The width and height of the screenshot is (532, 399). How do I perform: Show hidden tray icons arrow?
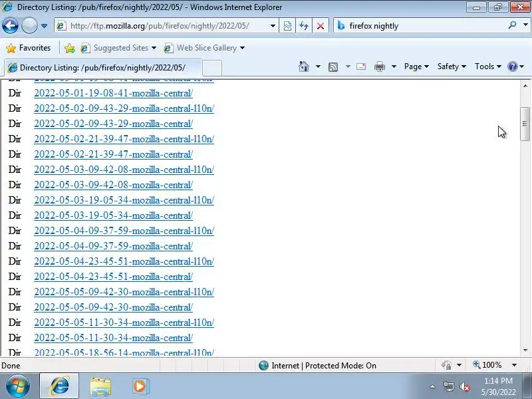(x=433, y=386)
